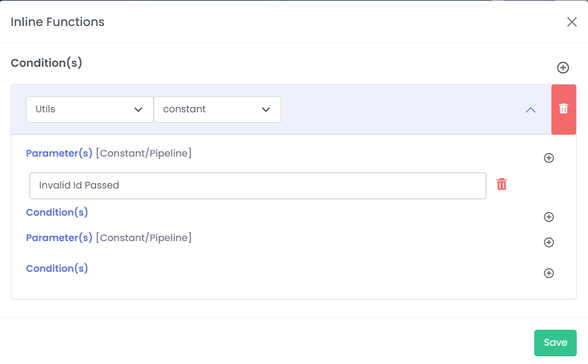The image size is (588, 364).
Task: Add condition to the bottommost Condition(s) section
Action: [548, 273]
